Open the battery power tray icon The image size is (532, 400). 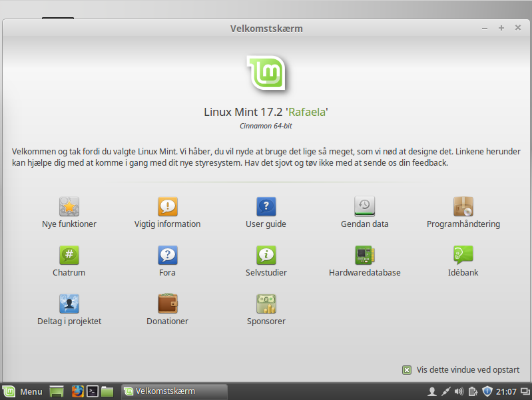[x=473, y=391]
